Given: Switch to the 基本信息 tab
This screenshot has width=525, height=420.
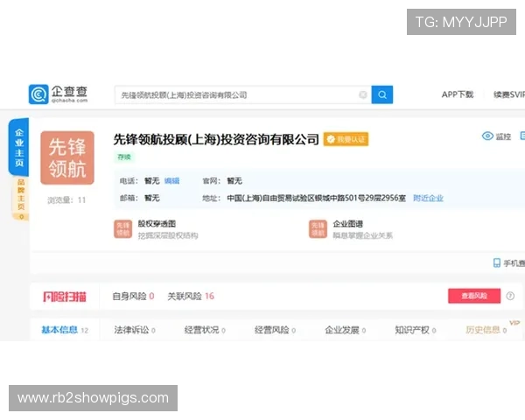Looking at the screenshot, I should [x=65, y=330].
